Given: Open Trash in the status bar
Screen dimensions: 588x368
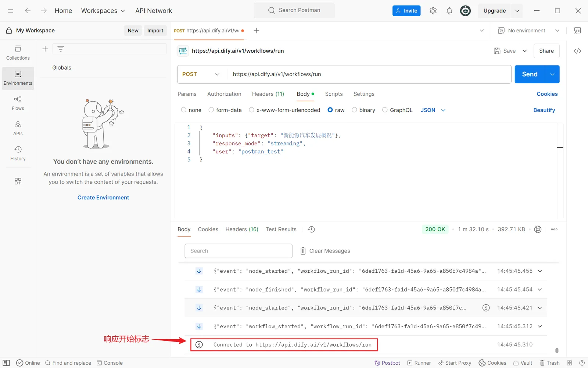Looking at the screenshot, I should click(x=550, y=363).
